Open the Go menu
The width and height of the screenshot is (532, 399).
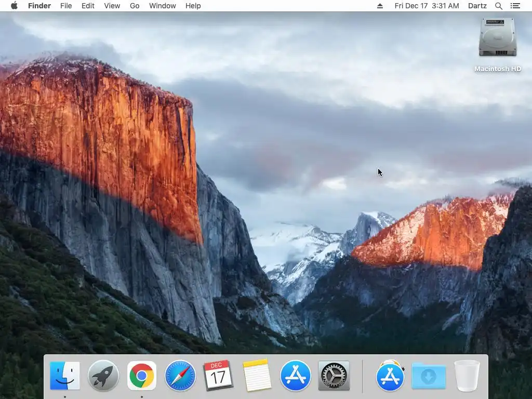[x=135, y=6]
